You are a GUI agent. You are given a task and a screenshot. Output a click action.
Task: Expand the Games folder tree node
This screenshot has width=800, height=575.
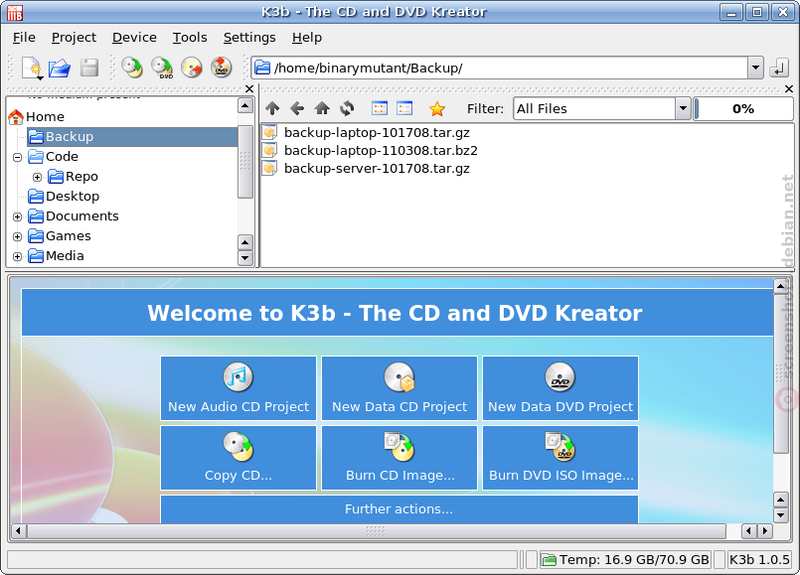[x=17, y=237]
